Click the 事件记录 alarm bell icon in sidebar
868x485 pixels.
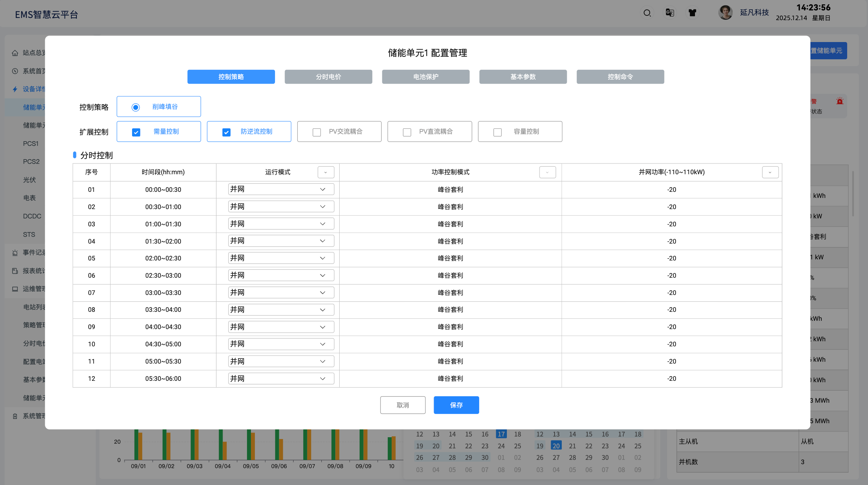click(x=15, y=253)
